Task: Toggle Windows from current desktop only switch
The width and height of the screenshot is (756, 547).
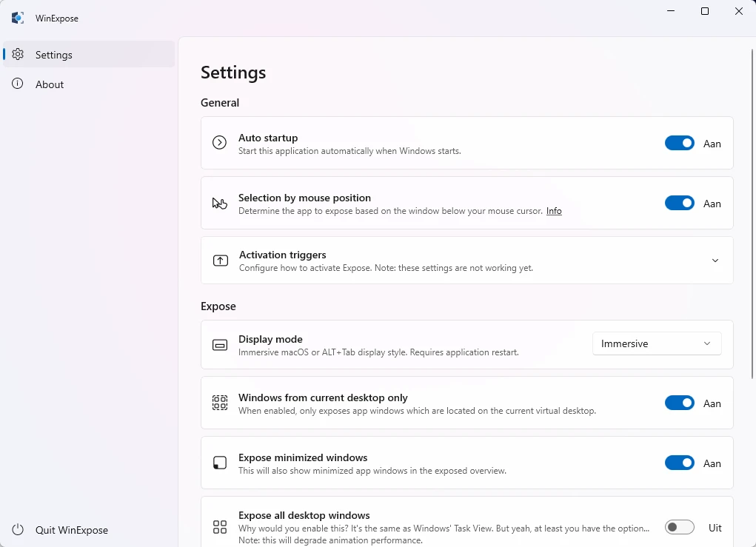Action: point(679,403)
